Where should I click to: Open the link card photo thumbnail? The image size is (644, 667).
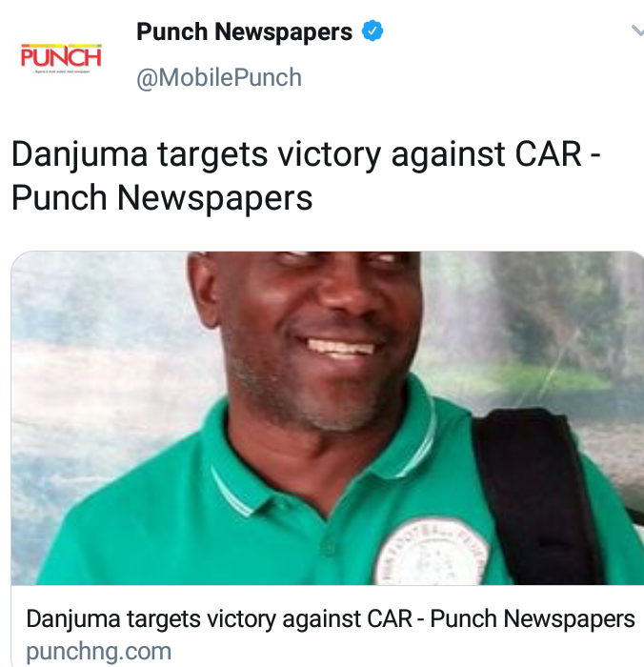[x=327, y=418]
